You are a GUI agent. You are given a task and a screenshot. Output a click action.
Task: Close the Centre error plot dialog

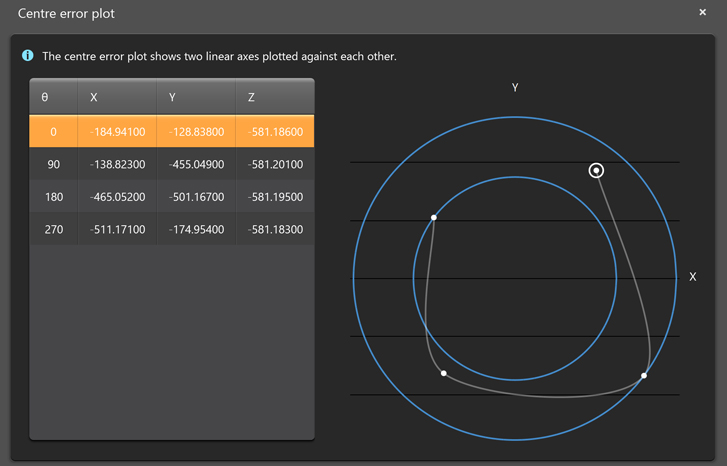pos(703,13)
